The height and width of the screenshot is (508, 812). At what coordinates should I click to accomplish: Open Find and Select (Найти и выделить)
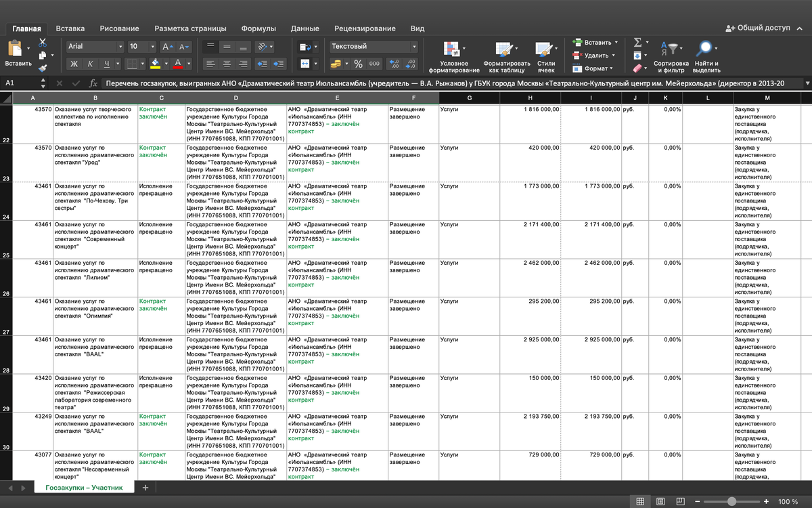coord(706,57)
